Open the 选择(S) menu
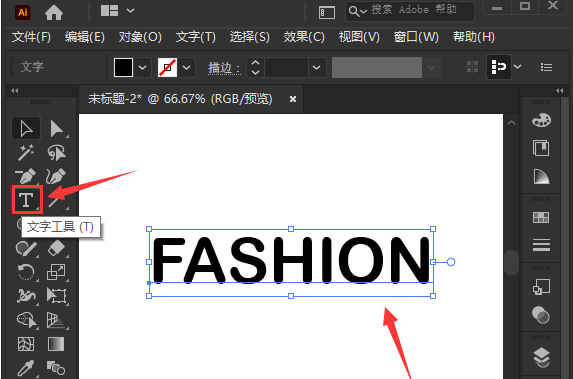Image resolution: width=573 pixels, height=379 pixels. tap(250, 37)
